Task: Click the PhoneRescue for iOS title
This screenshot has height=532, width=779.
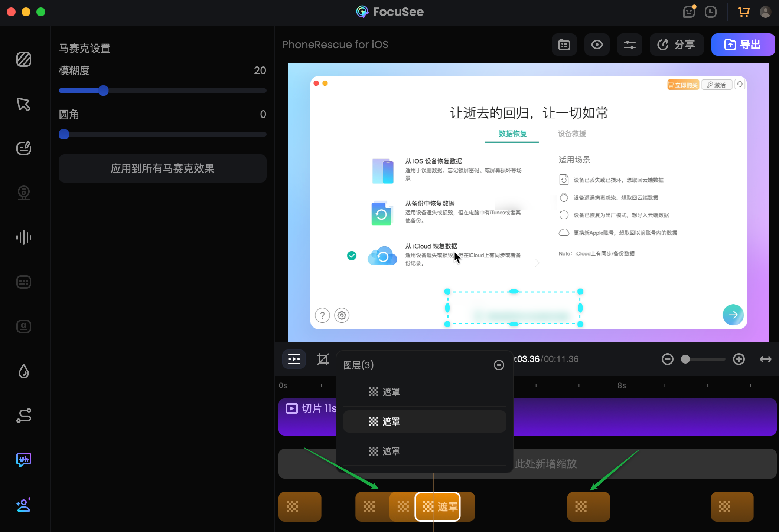Action: pos(335,45)
